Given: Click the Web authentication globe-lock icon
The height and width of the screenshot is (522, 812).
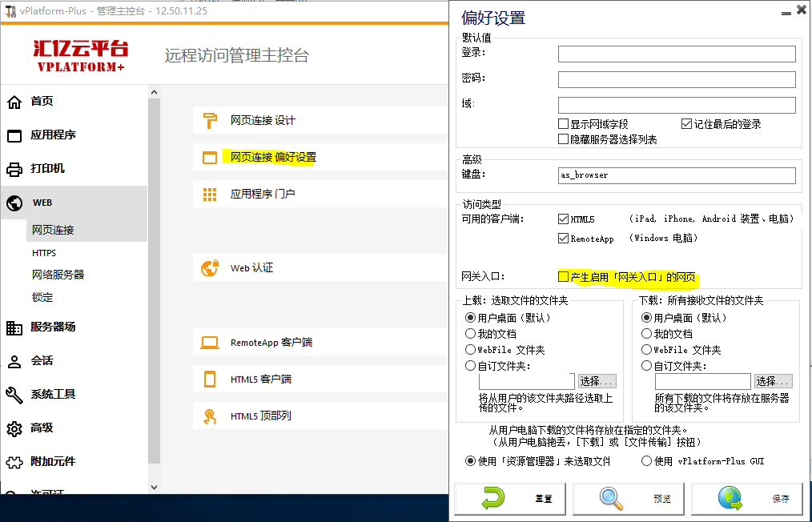Looking at the screenshot, I should [210, 268].
